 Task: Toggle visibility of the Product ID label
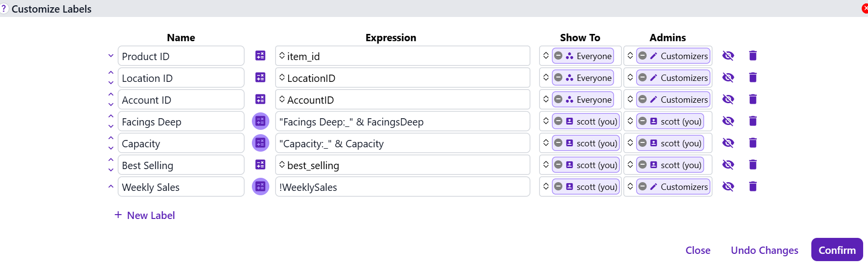(x=728, y=56)
